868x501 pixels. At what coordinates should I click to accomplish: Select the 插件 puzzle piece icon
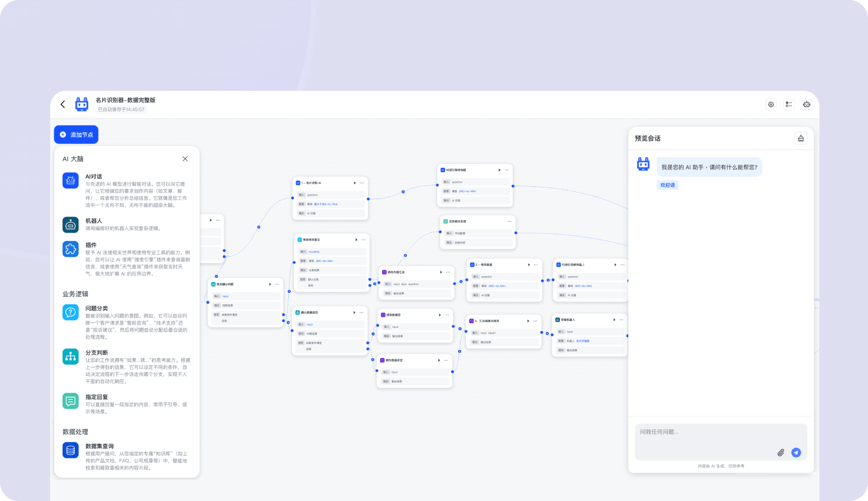(71, 249)
